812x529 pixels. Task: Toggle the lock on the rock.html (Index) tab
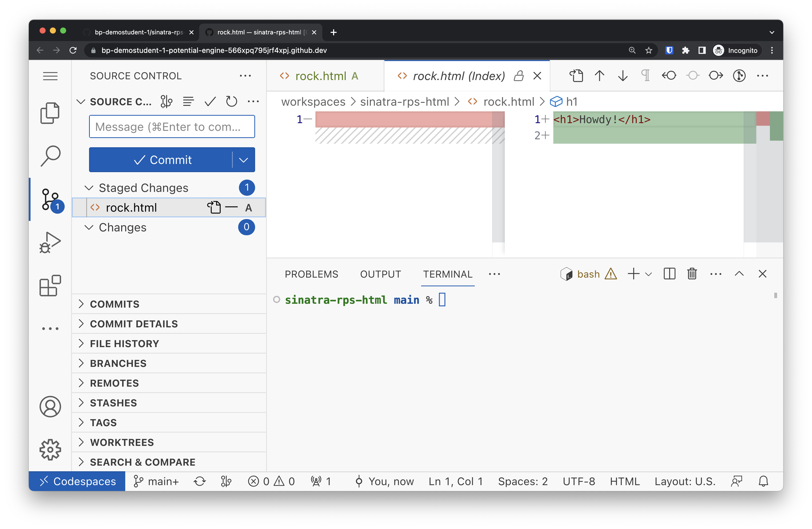click(519, 76)
